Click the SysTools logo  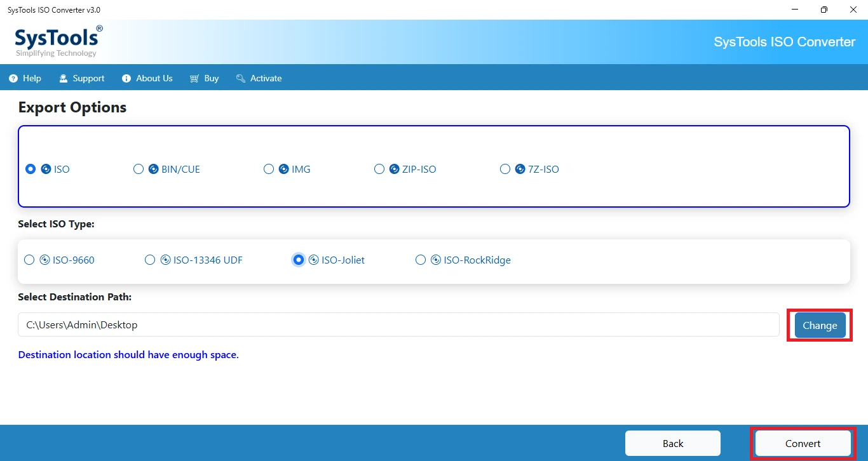coord(58,41)
